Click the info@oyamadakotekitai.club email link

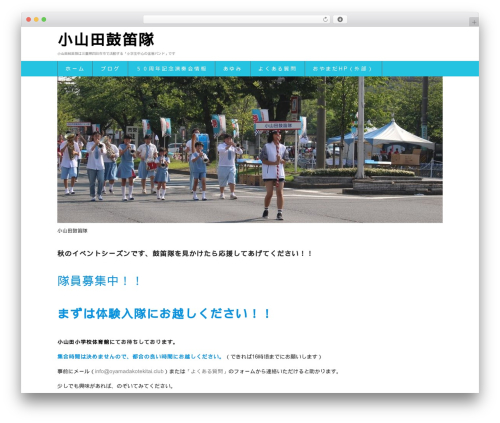click(129, 371)
